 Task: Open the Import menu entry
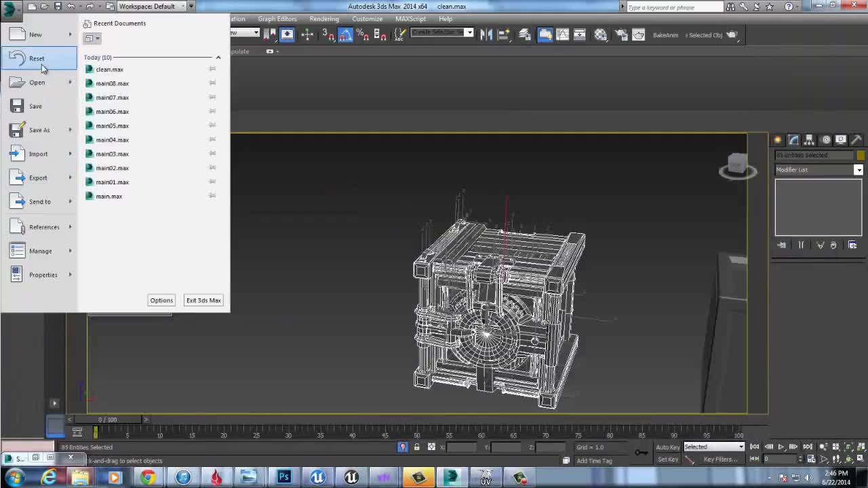(39, 154)
